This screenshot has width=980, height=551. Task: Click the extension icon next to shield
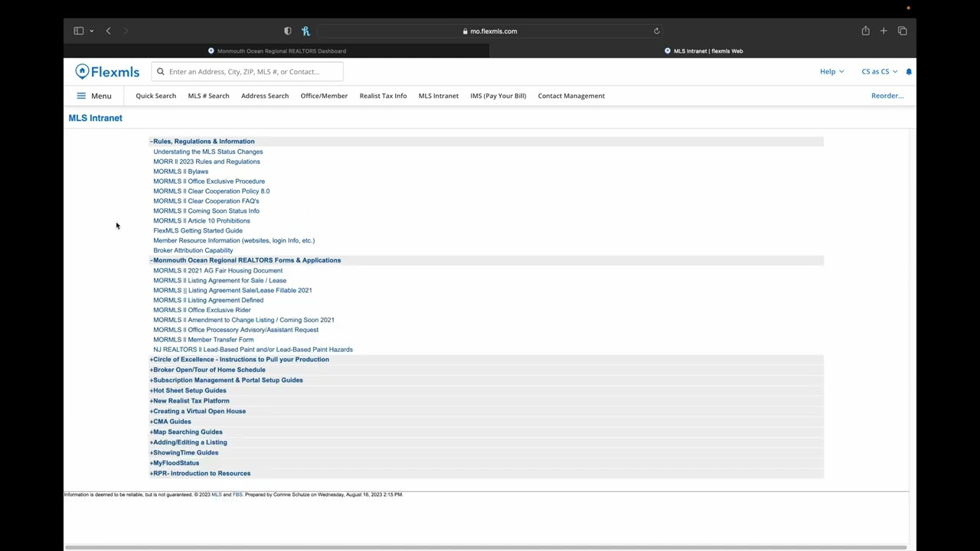click(305, 31)
